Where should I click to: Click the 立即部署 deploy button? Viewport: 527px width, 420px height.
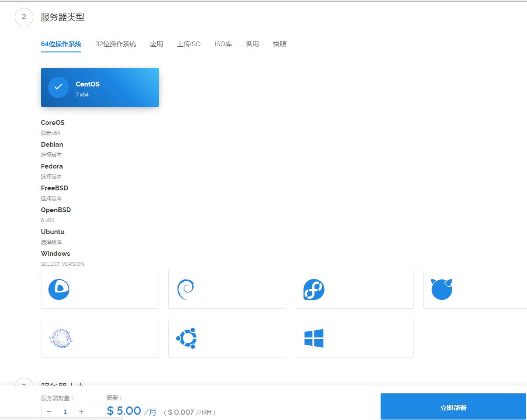pos(453,407)
